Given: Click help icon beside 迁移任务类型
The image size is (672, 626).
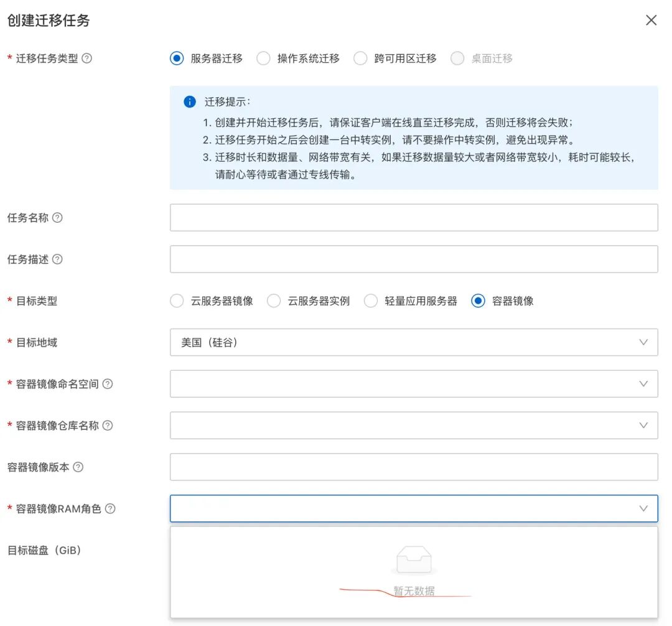Looking at the screenshot, I should [x=86, y=58].
